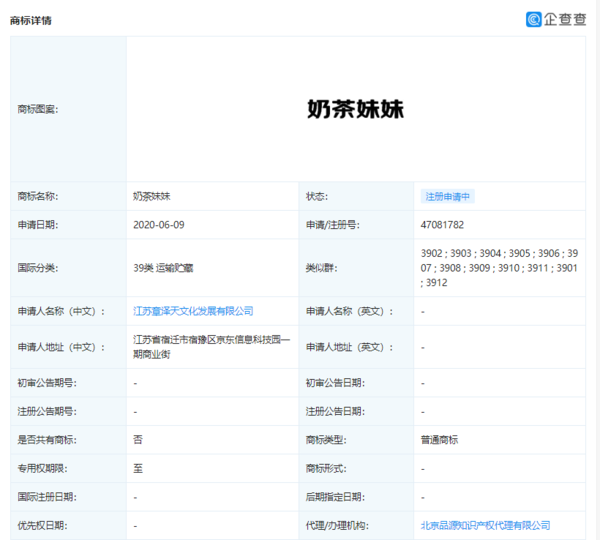Viewport: 600px width, 540px height.
Task: Click the 商标图案 row label
Action: tap(38, 109)
